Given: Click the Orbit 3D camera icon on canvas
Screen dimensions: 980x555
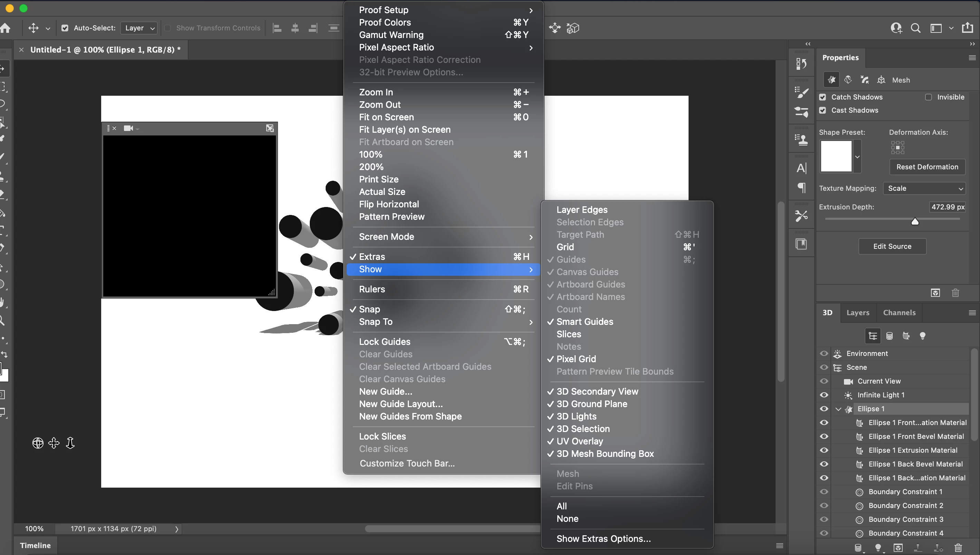Looking at the screenshot, I should click(x=38, y=443).
